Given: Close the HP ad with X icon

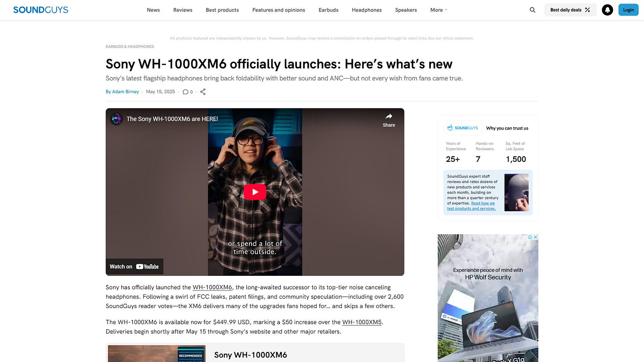Looking at the screenshot, I should pos(535,237).
